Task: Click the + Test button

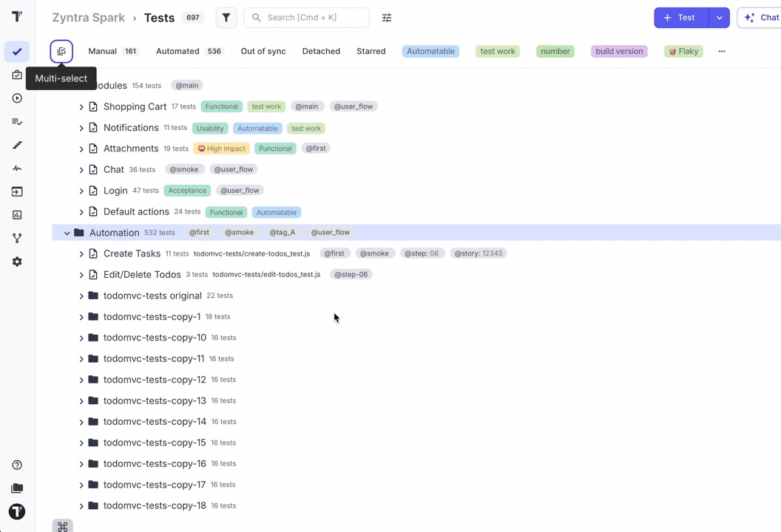Action: [x=680, y=17]
